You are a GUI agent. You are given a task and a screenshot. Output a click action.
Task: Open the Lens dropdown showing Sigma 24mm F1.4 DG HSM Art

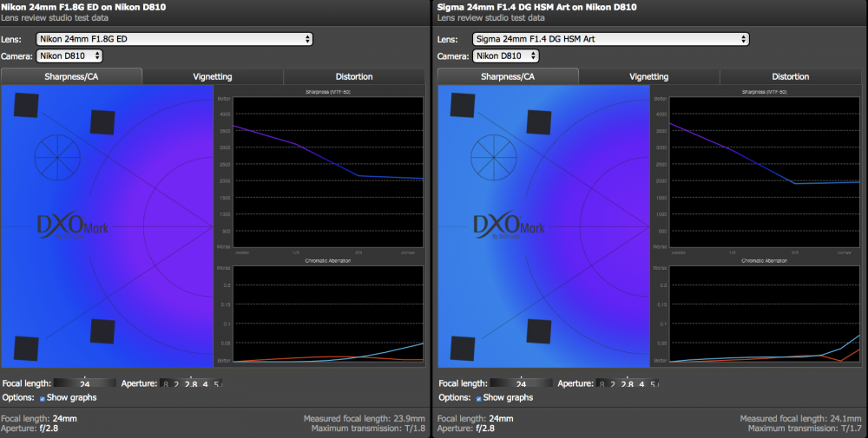(610, 39)
